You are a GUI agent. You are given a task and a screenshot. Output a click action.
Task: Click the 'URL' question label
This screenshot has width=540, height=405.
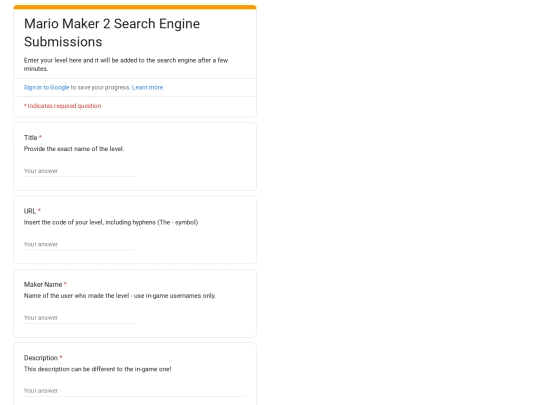30,211
